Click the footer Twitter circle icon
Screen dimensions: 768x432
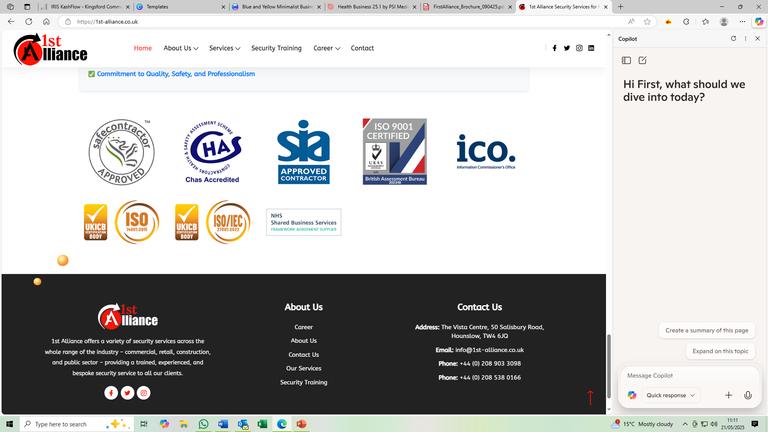coord(127,393)
